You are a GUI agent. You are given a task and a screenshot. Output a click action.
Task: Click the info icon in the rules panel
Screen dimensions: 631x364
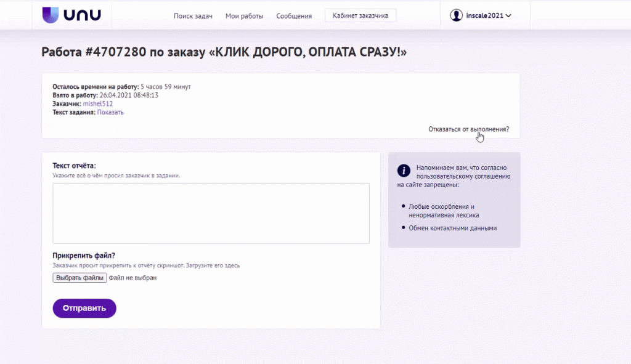[x=404, y=171]
